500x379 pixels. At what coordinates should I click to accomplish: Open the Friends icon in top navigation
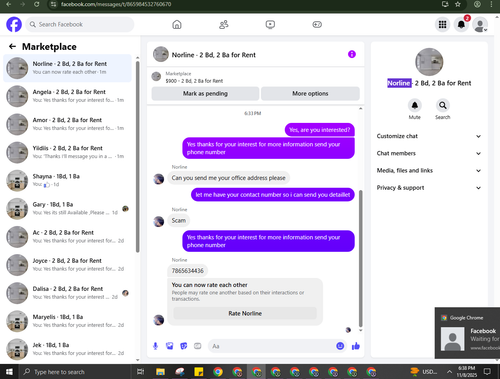coord(224,24)
